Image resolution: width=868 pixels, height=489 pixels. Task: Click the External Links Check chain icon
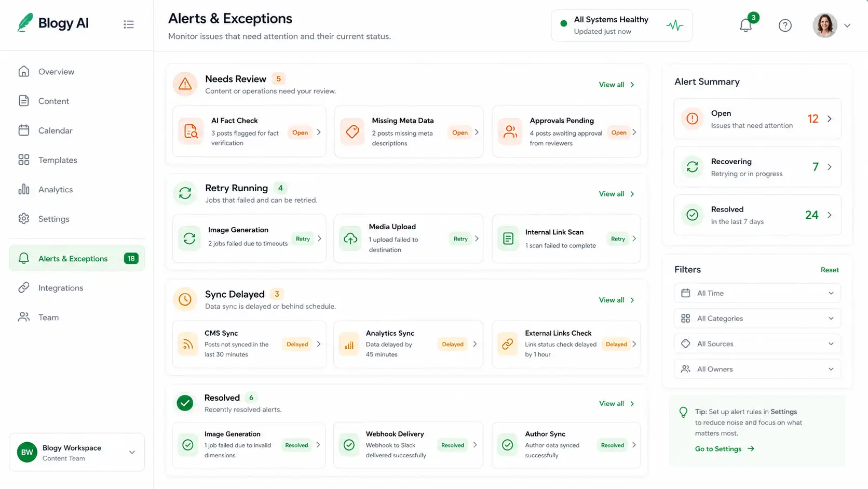[x=508, y=344]
